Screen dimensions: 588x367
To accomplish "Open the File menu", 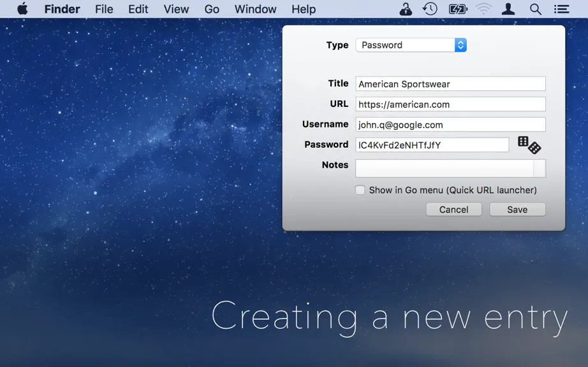I will pyautogui.click(x=104, y=9).
